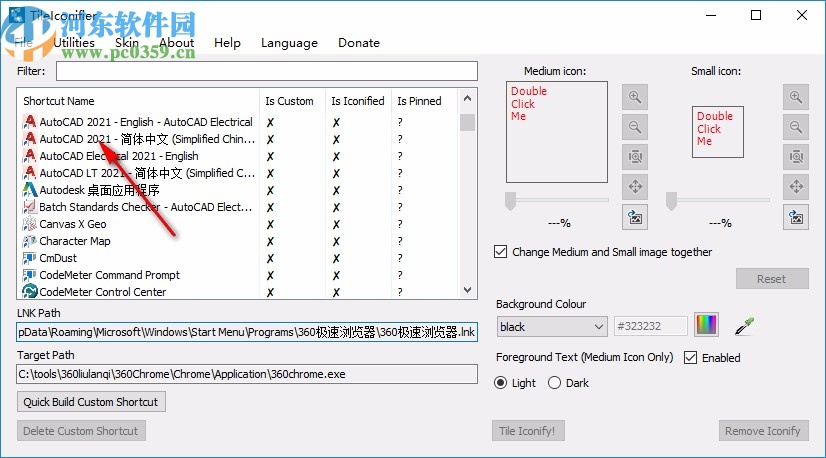
Task: Click the shortcut list scroll up arrow
Action: point(467,99)
